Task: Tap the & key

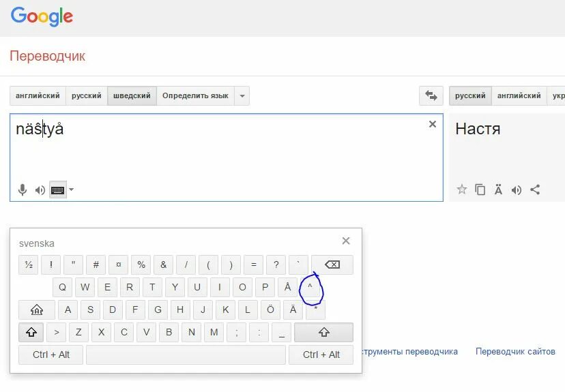Action: 164,265
